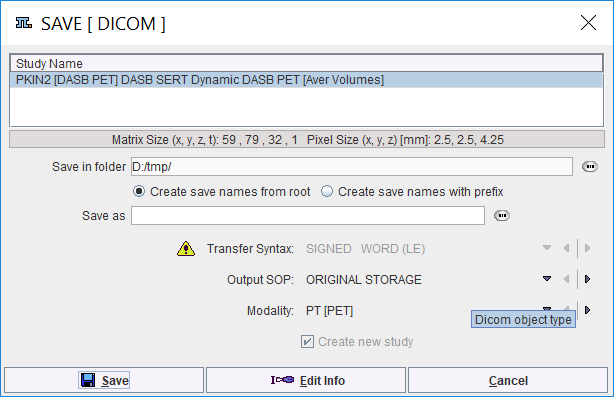
Task: Step to next Modality option
Action: (x=587, y=310)
